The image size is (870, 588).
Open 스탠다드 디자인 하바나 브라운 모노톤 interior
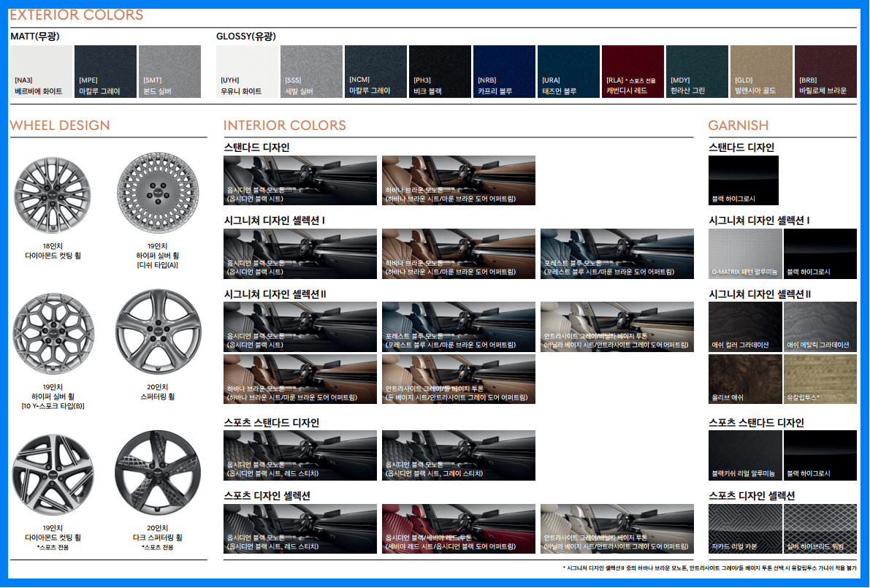(459, 180)
